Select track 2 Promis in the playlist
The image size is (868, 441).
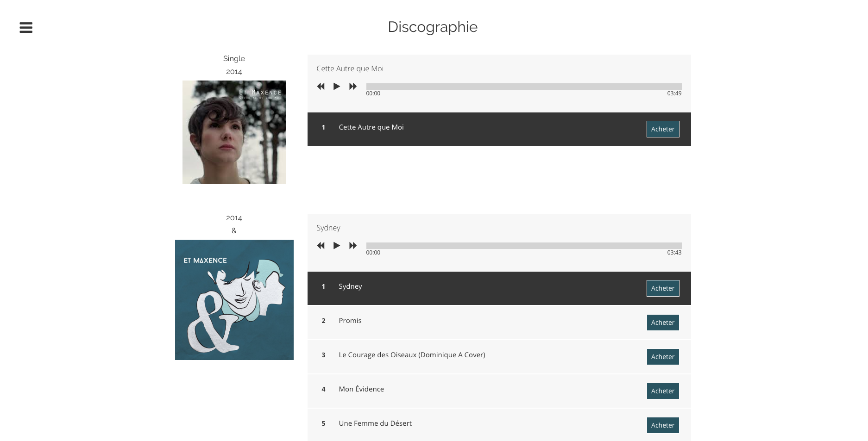pos(350,321)
